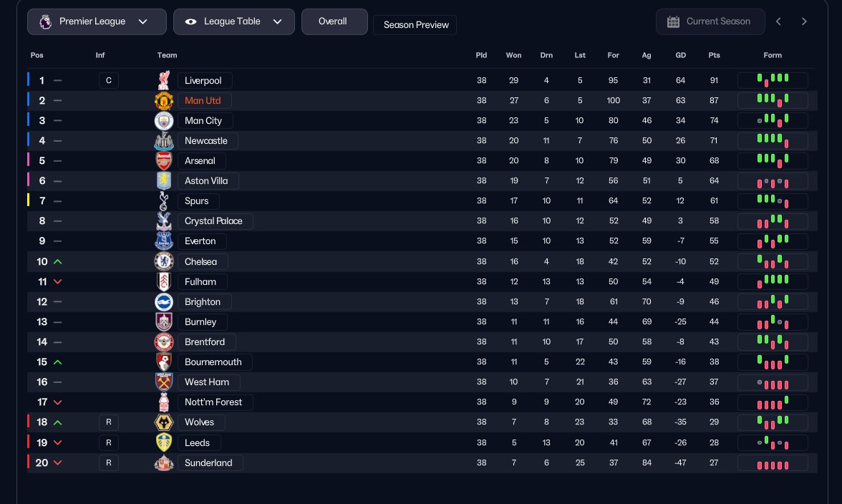The height and width of the screenshot is (504, 842).
Task: Click the Arsenal club crest icon
Action: 164,161
